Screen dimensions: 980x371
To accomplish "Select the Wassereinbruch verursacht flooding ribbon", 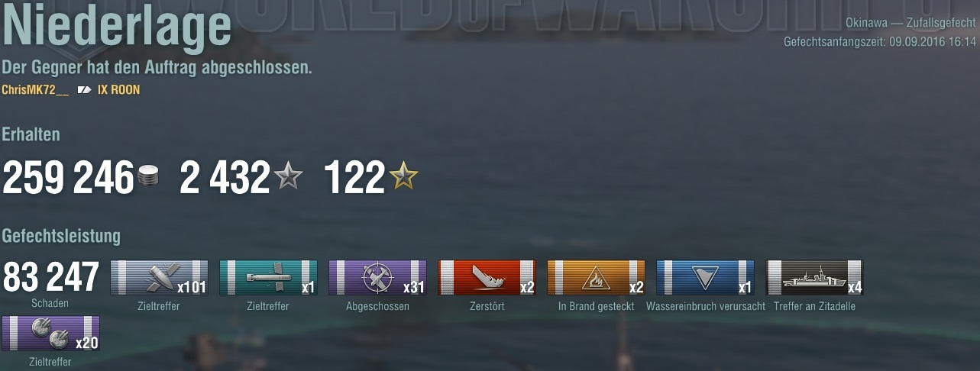I will [x=705, y=278].
